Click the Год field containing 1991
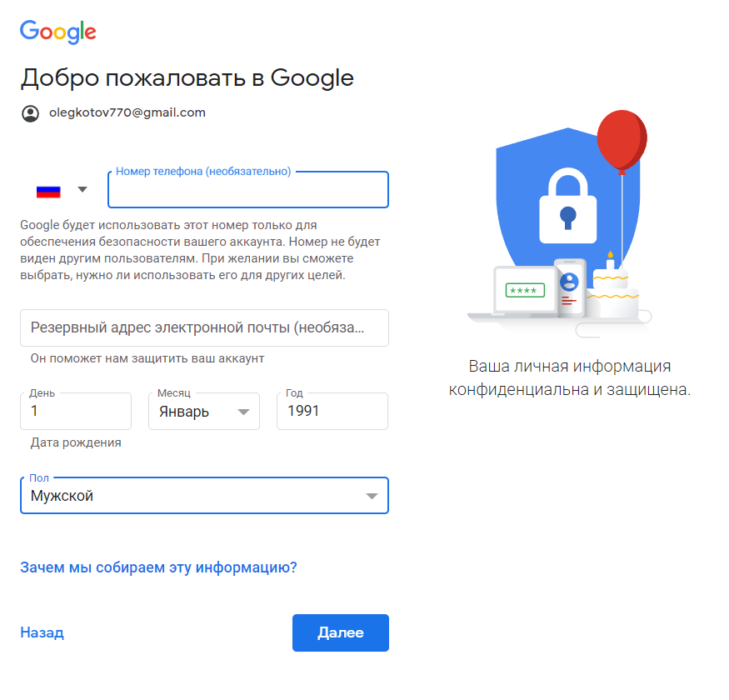 (332, 411)
